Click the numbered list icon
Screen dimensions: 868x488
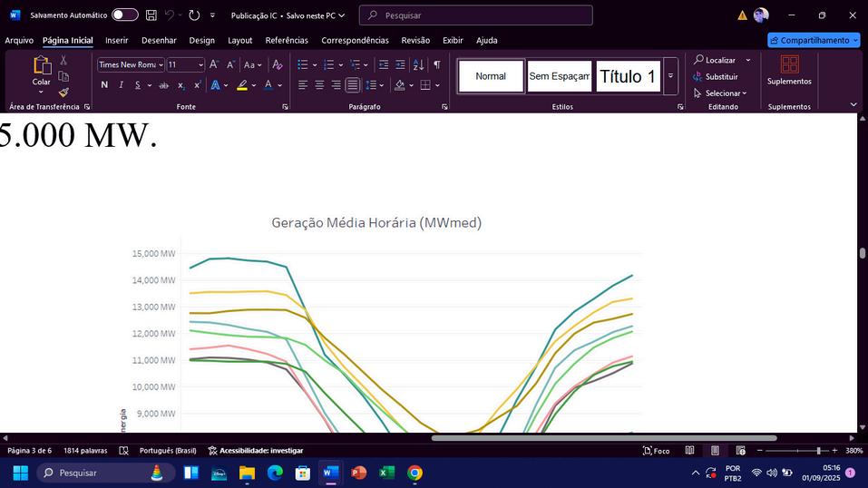tap(329, 64)
